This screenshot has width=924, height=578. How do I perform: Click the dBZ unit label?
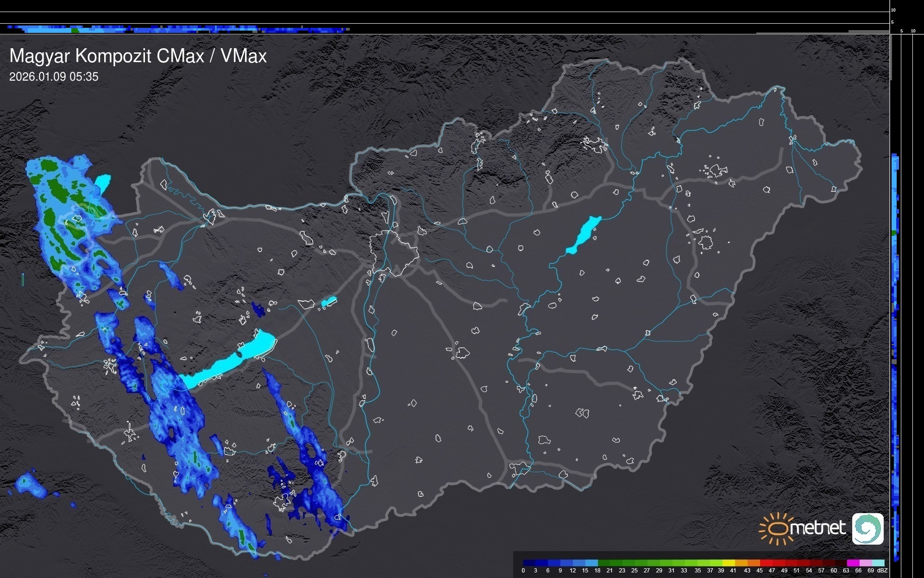coord(882,571)
